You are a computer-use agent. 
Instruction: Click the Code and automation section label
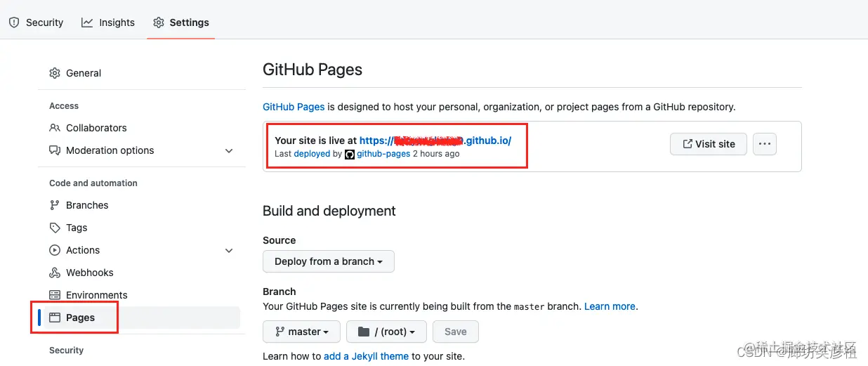coord(93,183)
